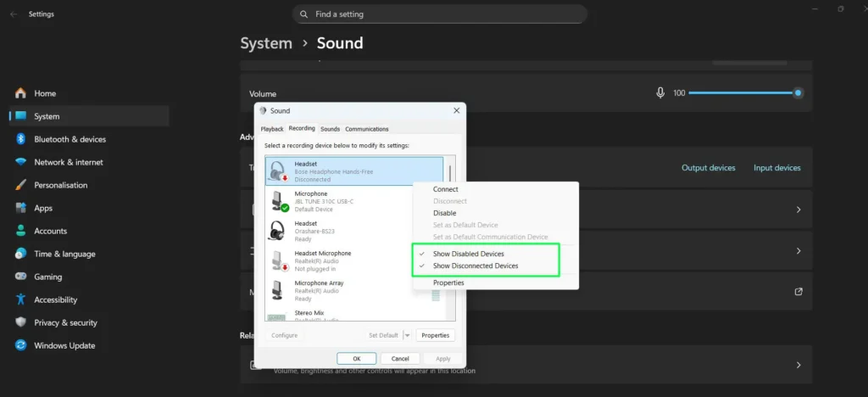Click the JBL TUNE Microphone icon
This screenshot has width=868, height=397.
pos(278,201)
